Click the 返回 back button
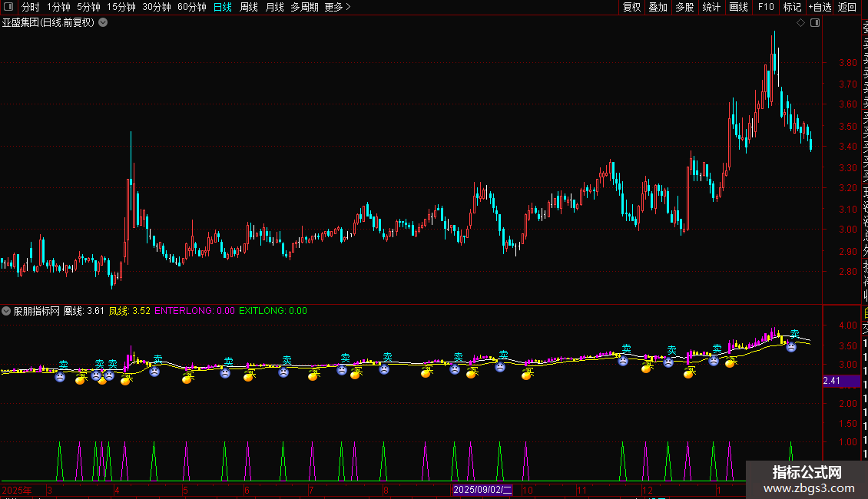Viewport: 868px width, 499px height. pyautogui.click(x=847, y=7)
